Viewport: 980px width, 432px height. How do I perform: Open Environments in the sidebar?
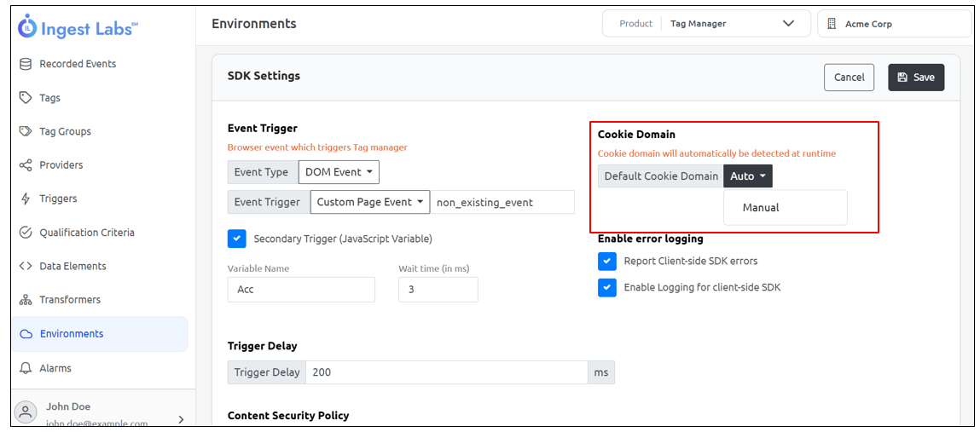[72, 334]
